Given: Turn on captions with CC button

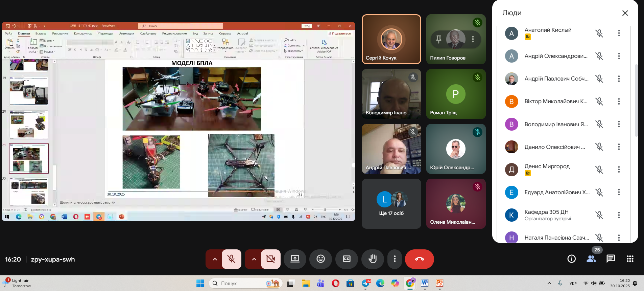Looking at the screenshot, I should [347, 259].
